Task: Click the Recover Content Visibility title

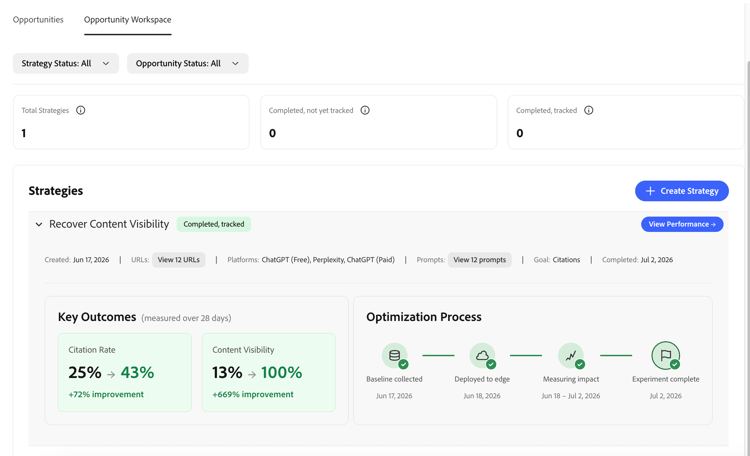Action: click(109, 224)
